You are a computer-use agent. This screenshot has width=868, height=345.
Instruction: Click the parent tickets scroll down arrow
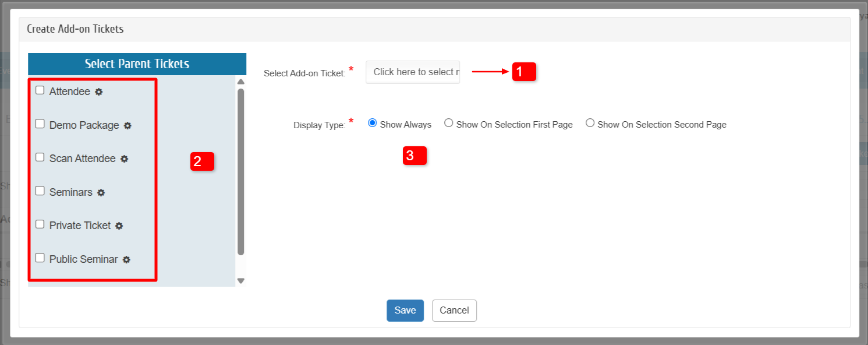(x=240, y=281)
